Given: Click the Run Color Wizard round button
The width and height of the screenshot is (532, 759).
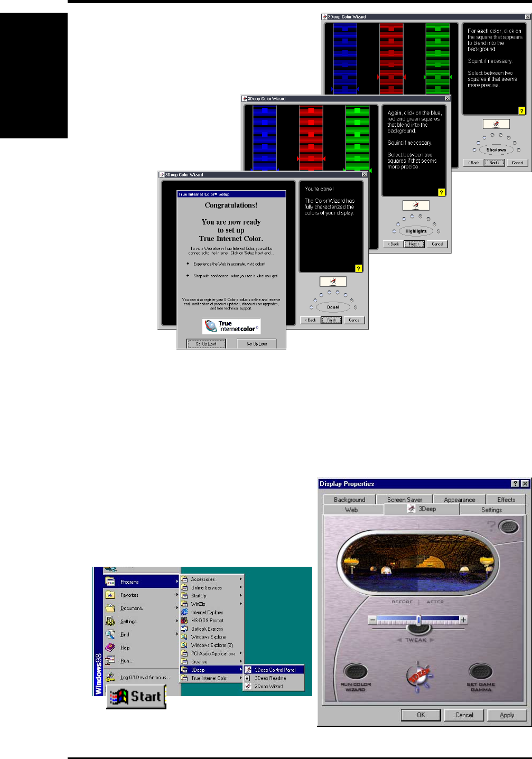Looking at the screenshot, I should click(356, 671).
